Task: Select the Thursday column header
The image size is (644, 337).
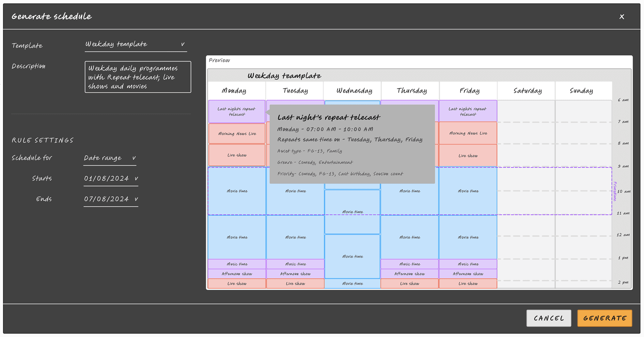Action: pos(410,91)
